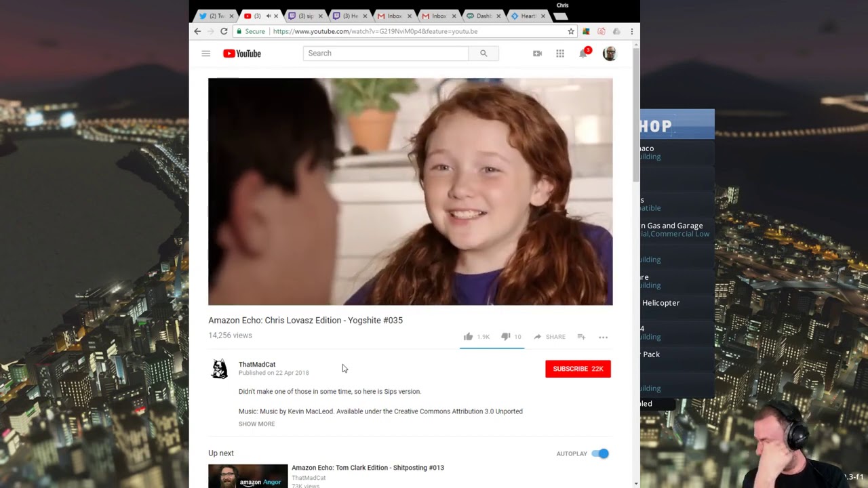Click 'Didn't make one of those' description line
This screenshot has width=868, height=488.
(330, 391)
